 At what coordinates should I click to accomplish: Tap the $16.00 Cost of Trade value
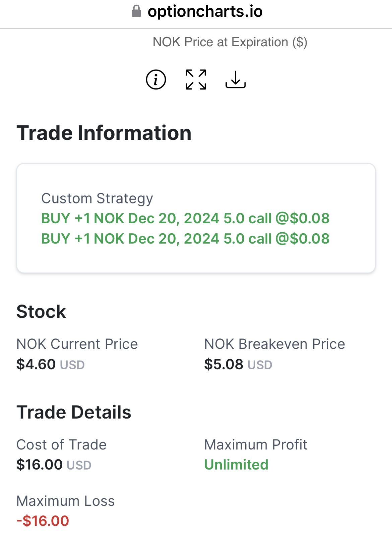[40, 465]
